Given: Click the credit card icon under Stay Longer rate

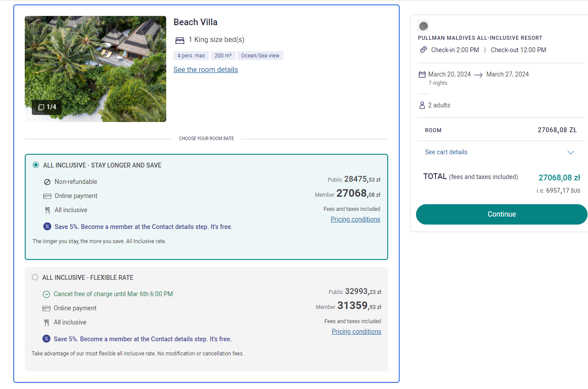Looking at the screenshot, I should tap(47, 196).
